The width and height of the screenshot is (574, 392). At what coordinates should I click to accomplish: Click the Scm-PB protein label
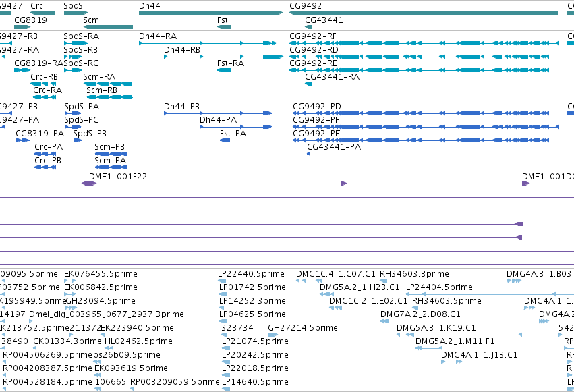click(x=109, y=147)
